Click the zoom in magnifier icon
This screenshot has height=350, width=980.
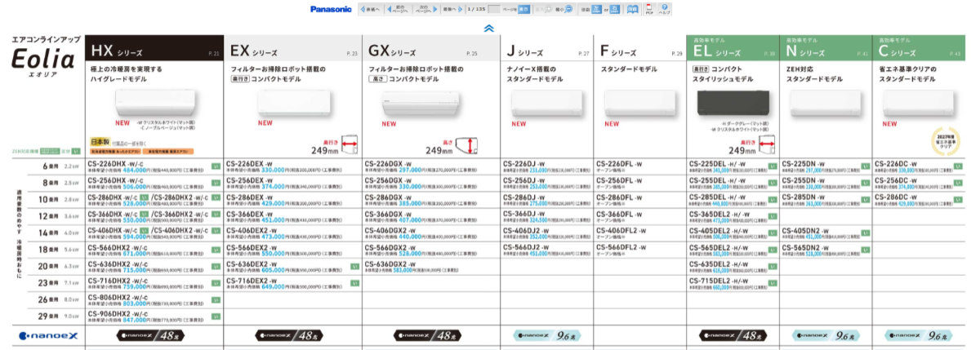tap(547, 9)
